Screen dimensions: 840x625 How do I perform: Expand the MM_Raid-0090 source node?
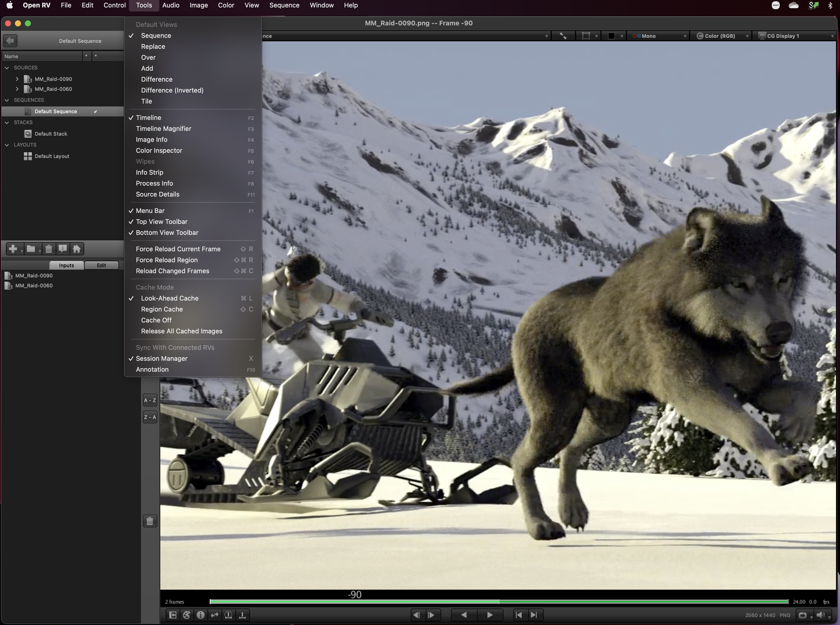[x=17, y=79]
